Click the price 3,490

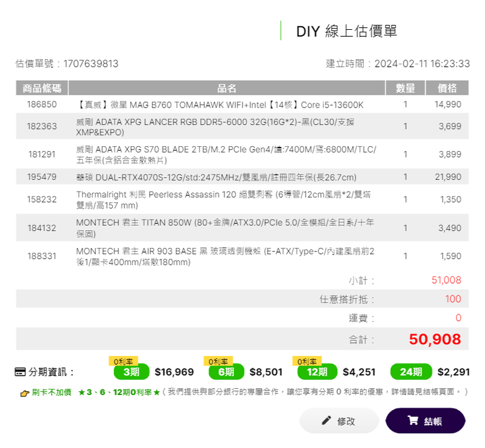click(x=450, y=228)
